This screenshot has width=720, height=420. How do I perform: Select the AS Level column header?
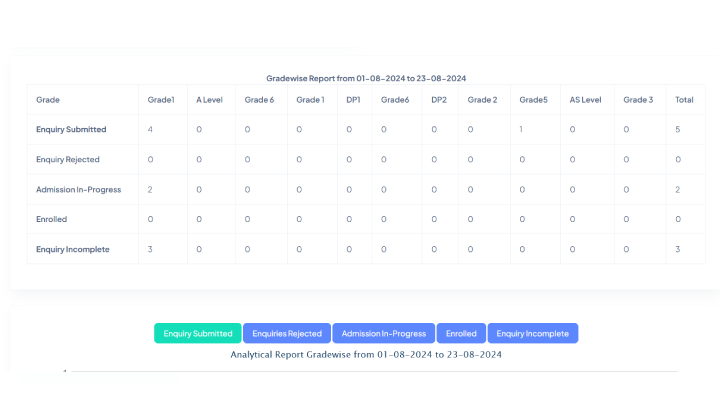[x=585, y=100]
